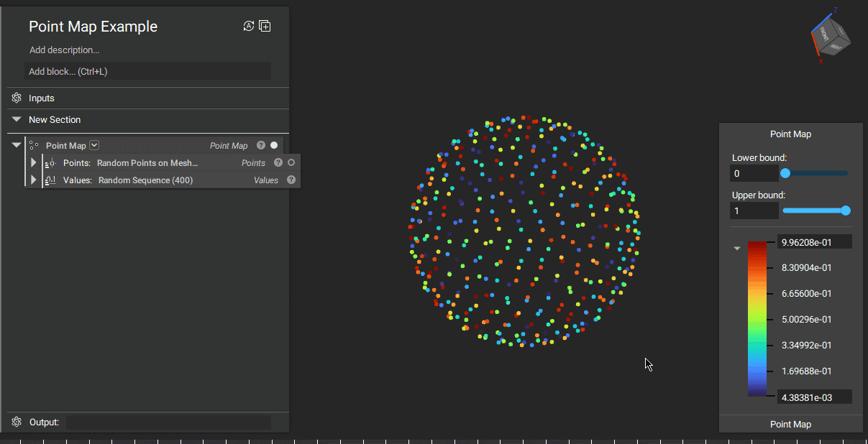The width and height of the screenshot is (868, 444).
Task: Open help for the Points input
Action: 278,162
